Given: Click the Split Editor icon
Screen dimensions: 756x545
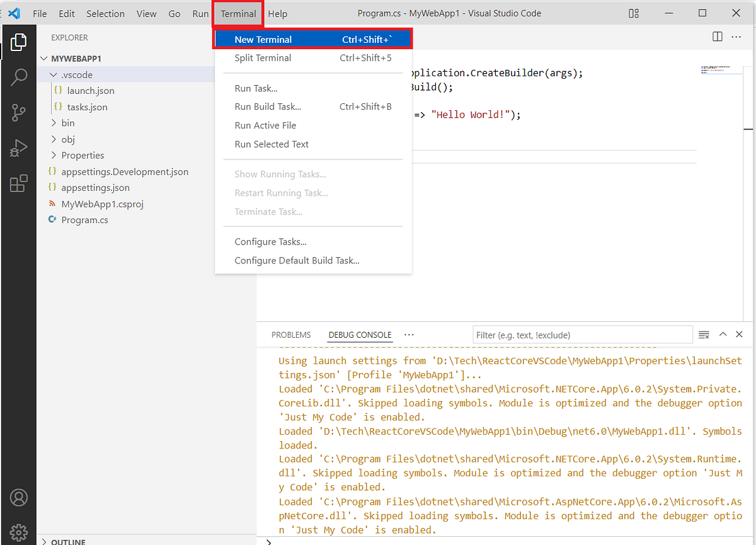Looking at the screenshot, I should pyautogui.click(x=717, y=37).
